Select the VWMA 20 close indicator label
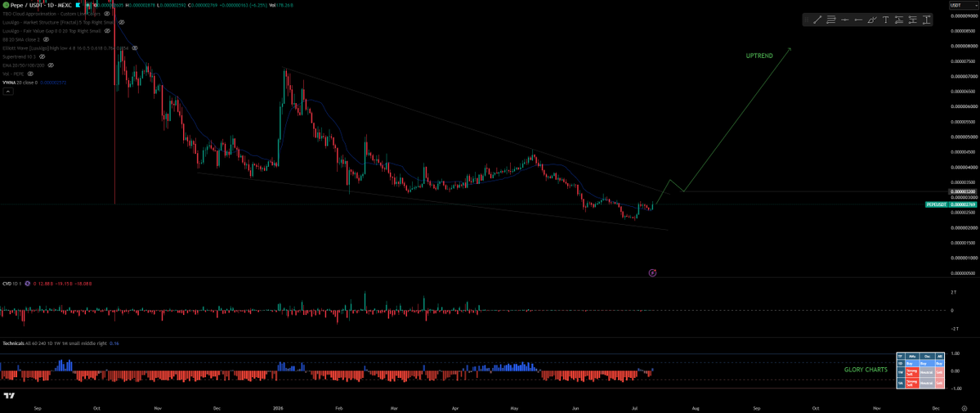This screenshot has width=980, height=413. [20, 83]
